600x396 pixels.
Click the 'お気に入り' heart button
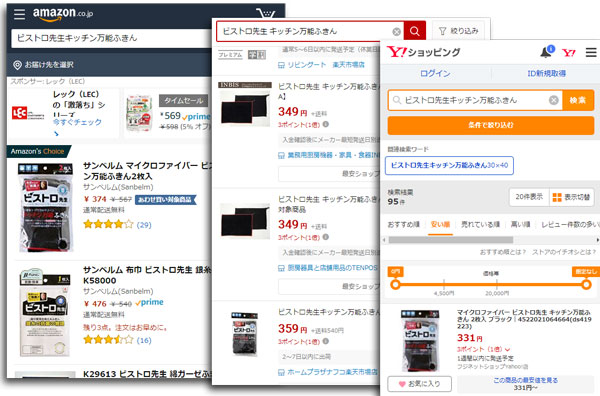pos(419,384)
